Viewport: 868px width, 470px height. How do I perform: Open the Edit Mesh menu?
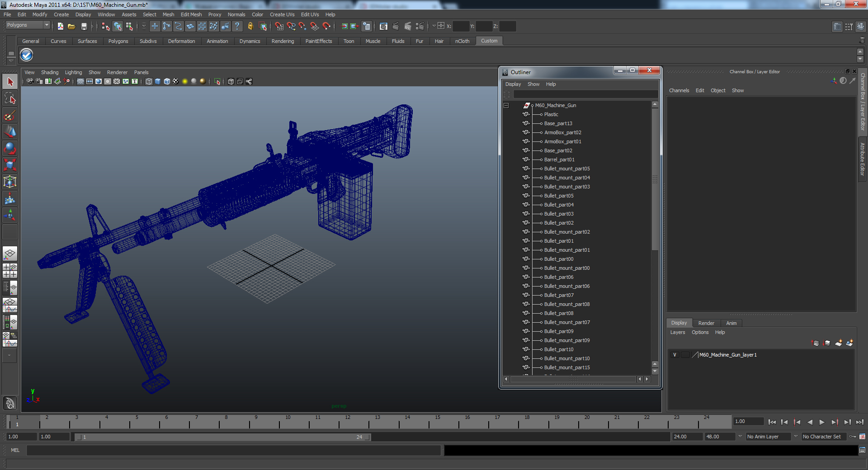(x=191, y=14)
